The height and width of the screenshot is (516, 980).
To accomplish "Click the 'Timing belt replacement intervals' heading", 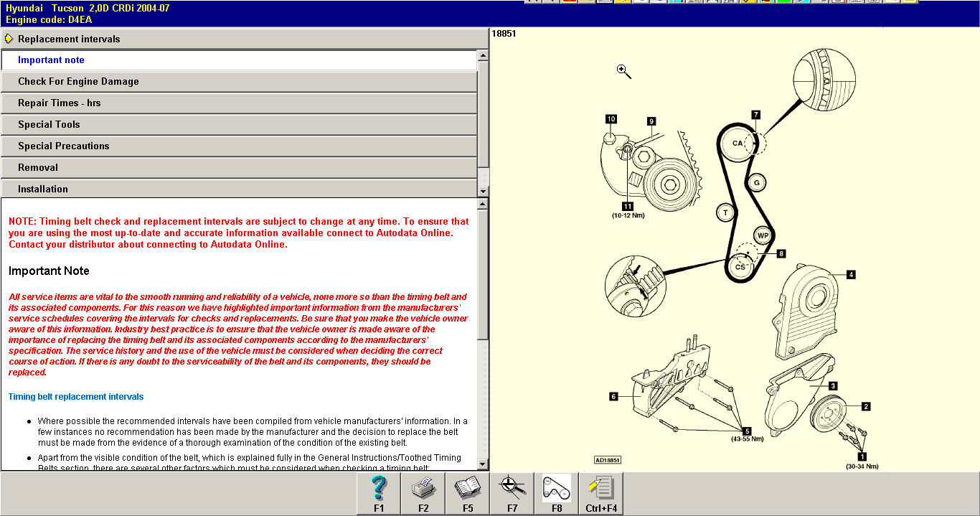I will (x=76, y=397).
